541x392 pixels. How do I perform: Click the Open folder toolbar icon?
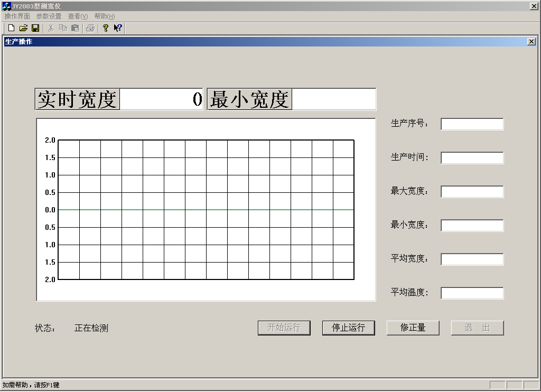[x=23, y=28]
